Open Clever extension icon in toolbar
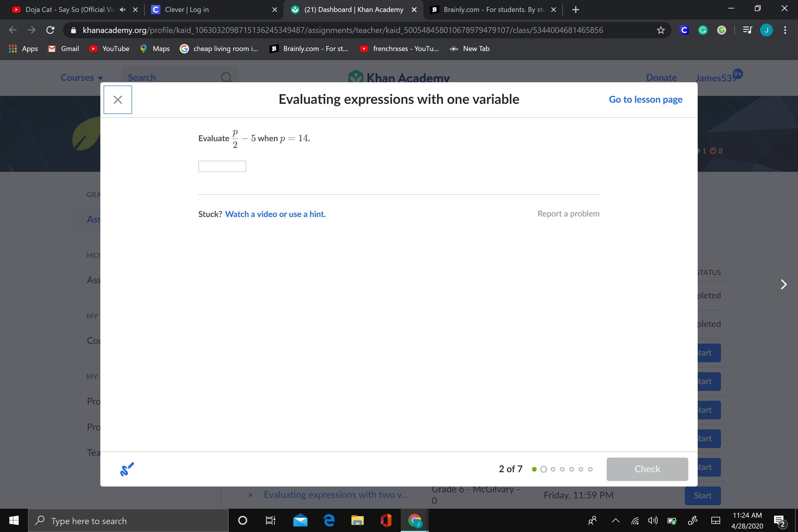 (x=684, y=30)
